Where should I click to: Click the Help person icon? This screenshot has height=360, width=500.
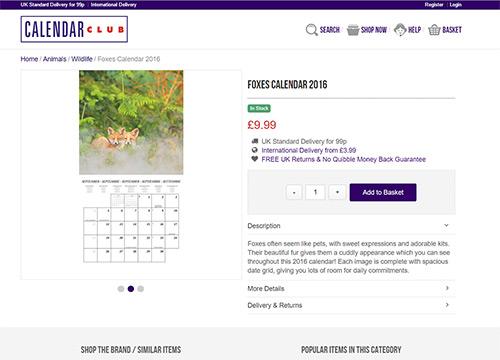pyautogui.click(x=400, y=30)
